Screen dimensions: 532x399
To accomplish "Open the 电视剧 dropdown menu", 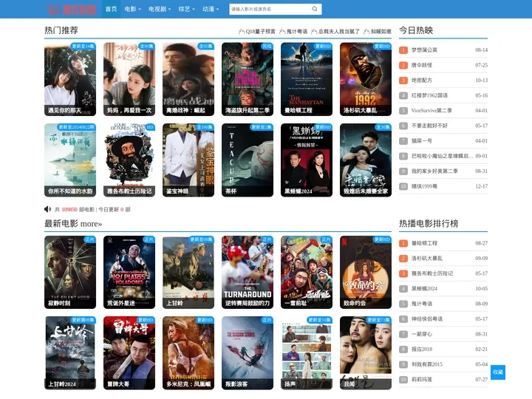I will coord(160,9).
